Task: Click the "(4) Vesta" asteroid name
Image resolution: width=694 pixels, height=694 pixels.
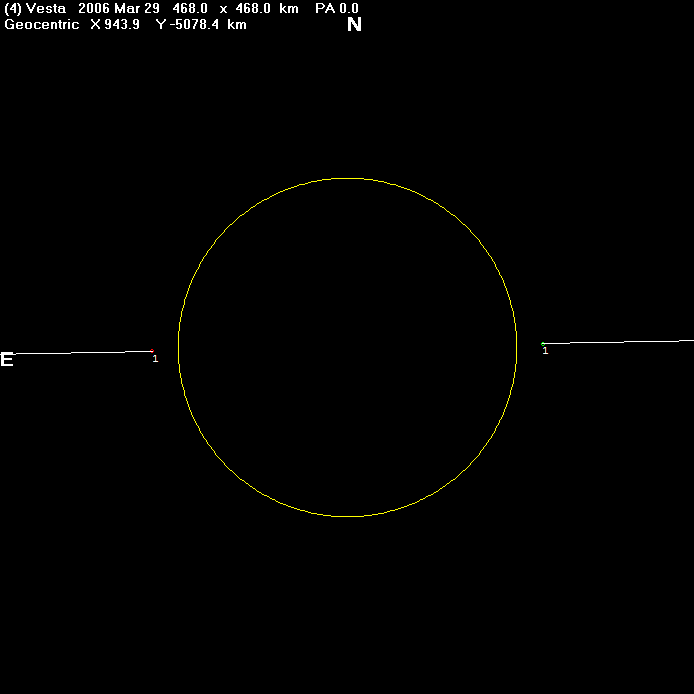Action: (35, 8)
